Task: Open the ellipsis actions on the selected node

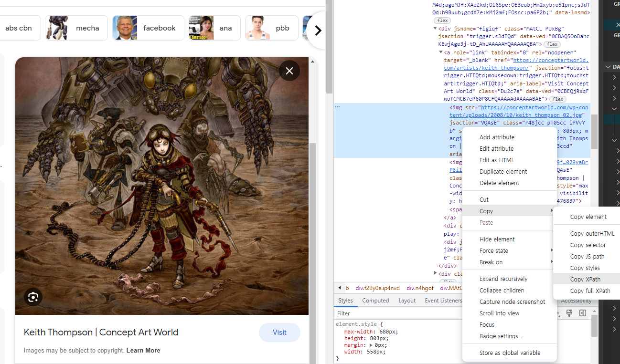Action: point(337,107)
